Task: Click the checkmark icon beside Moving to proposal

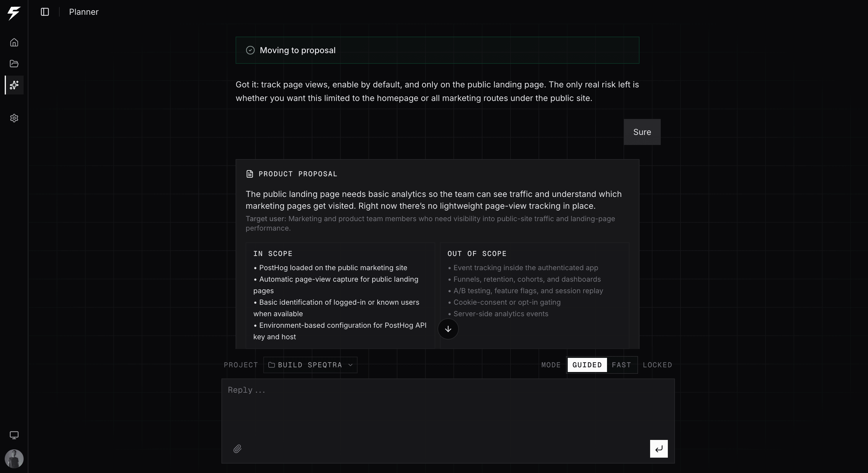Action: (250, 50)
